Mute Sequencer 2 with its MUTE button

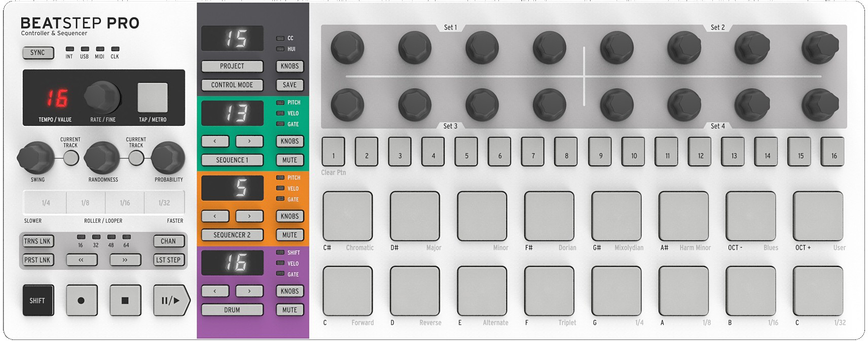290,235
